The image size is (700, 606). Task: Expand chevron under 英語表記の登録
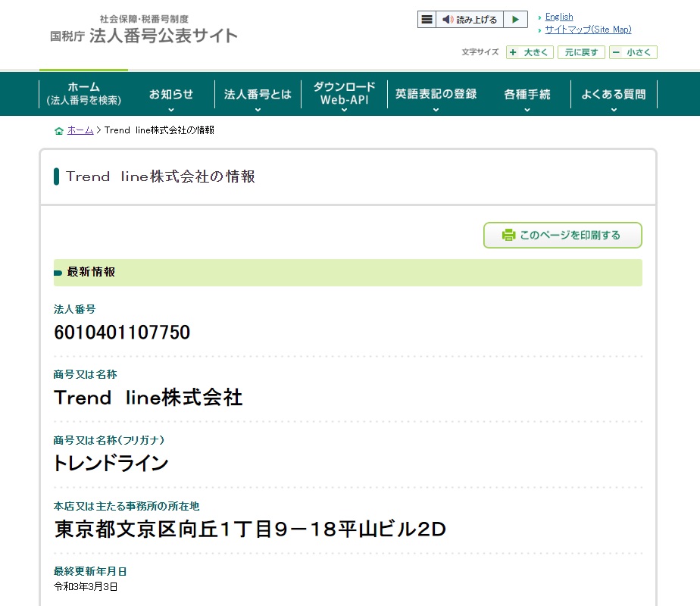click(436, 110)
